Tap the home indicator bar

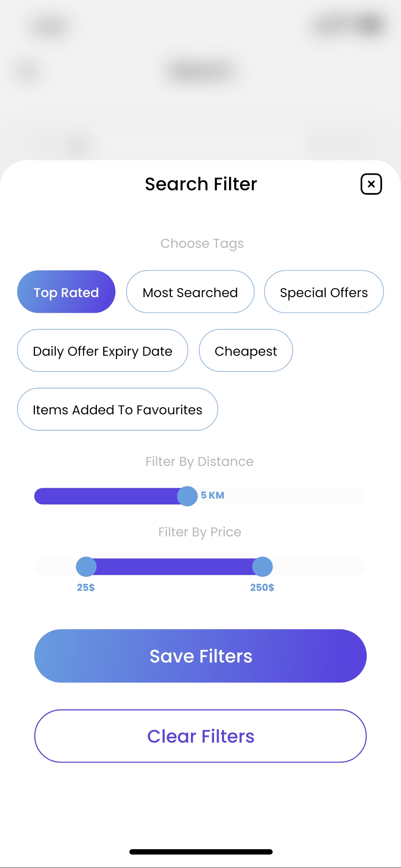[200, 852]
